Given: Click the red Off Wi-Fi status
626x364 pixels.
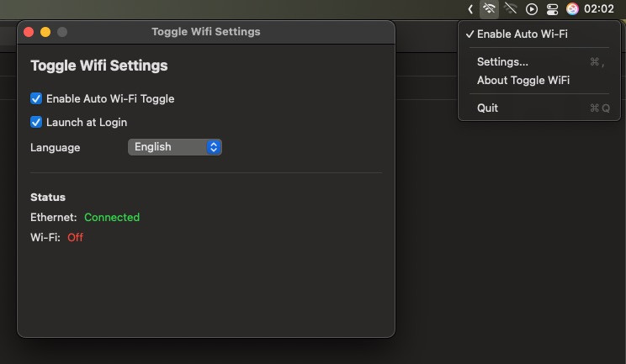Looking at the screenshot, I should (76, 237).
